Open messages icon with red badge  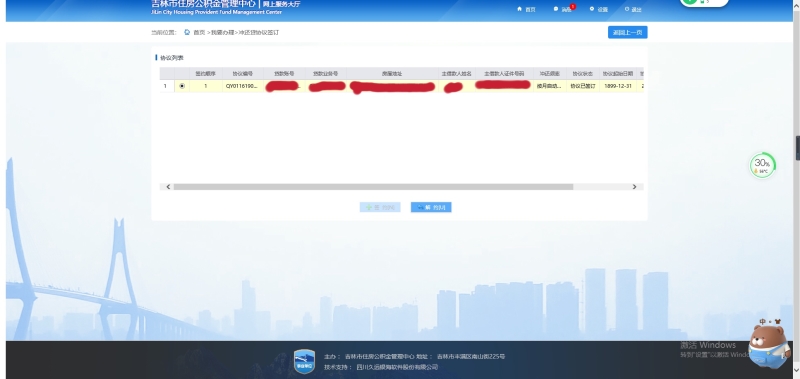556,9
